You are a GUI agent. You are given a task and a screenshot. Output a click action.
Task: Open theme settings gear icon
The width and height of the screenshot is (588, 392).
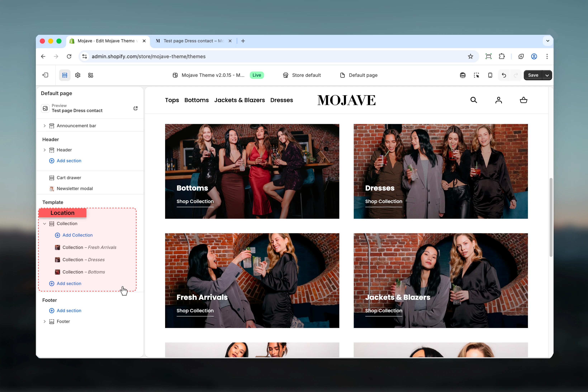(78, 75)
